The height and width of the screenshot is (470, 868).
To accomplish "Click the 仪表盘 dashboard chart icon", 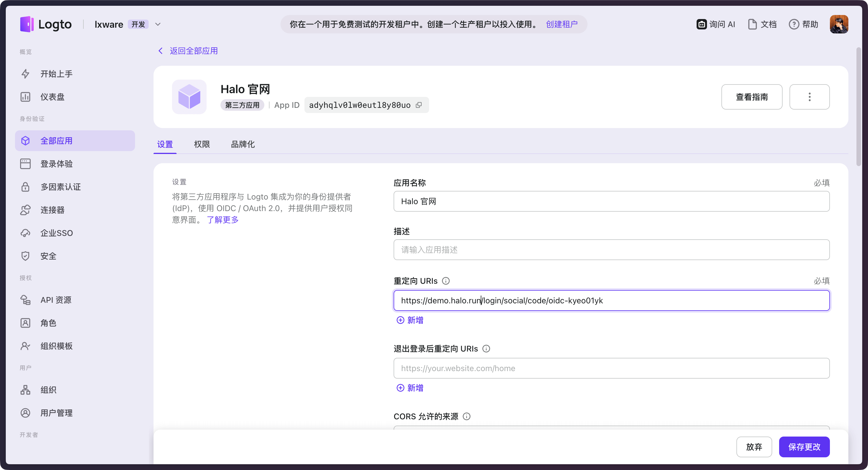I will tap(25, 97).
